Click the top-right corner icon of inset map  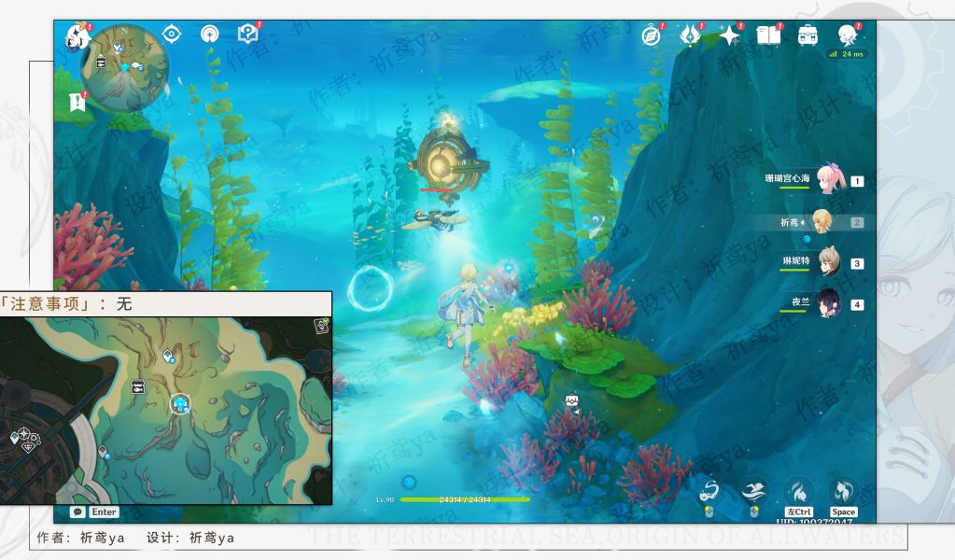(321, 326)
